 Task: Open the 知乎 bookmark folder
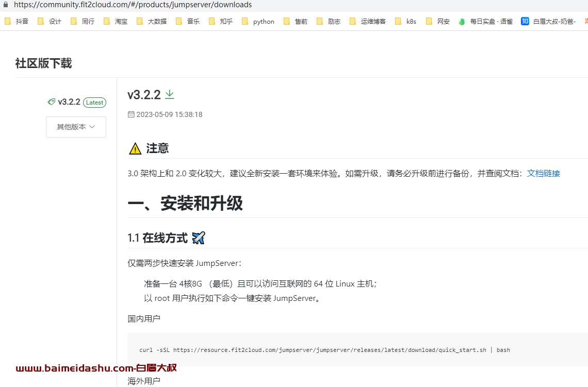click(x=221, y=21)
